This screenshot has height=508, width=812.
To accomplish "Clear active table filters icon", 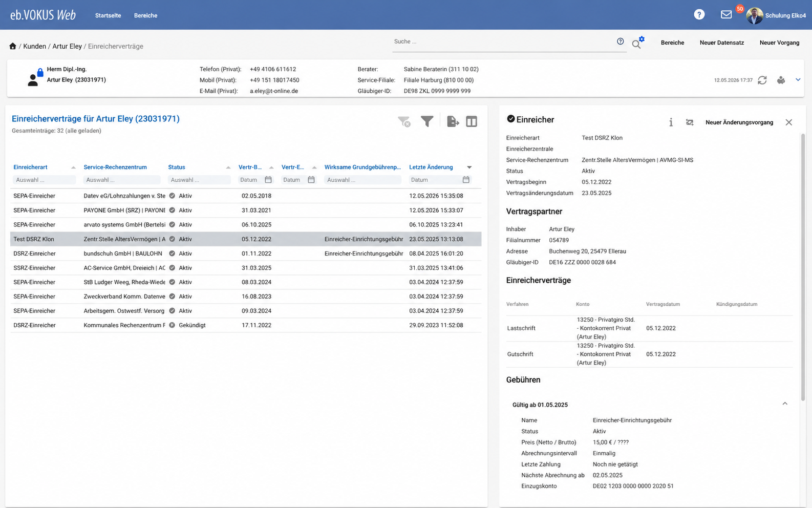I will [404, 121].
